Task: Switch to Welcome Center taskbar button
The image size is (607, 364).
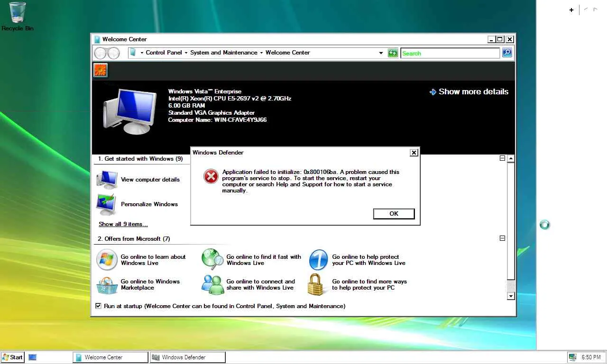Action: [x=110, y=357]
